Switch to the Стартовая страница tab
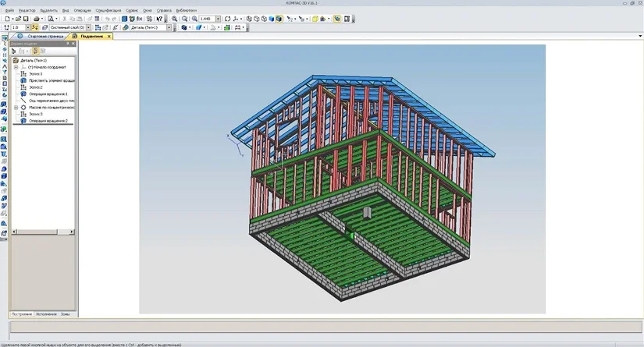The height and width of the screenshot is (347, 644). pyautogui.click(x=41, y=36)
